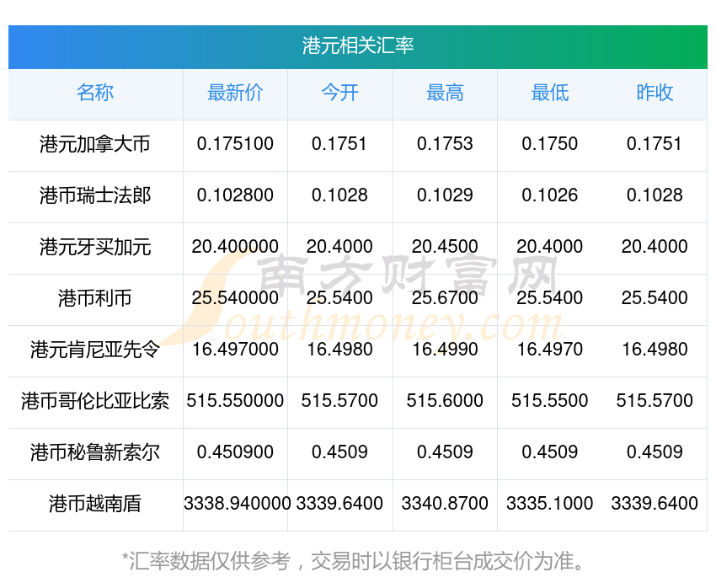716x588 pixels.
Task: Click the 昨收 value 0.1028
Action: click(655, 195)
